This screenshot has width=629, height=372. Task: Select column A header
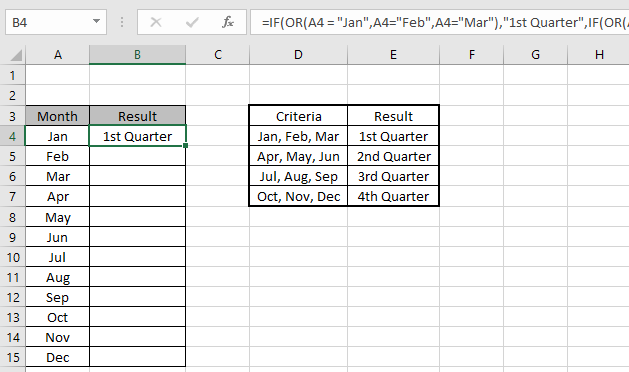click(x=57, y=55)
